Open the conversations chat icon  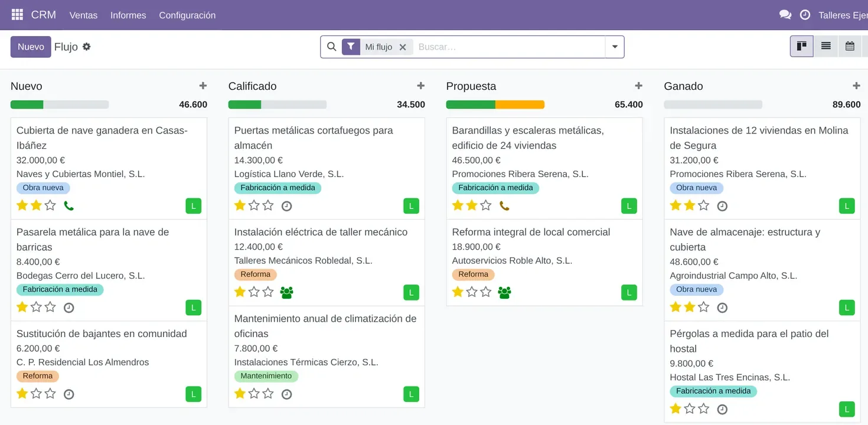pyautogui.click(x=785, y=15)
